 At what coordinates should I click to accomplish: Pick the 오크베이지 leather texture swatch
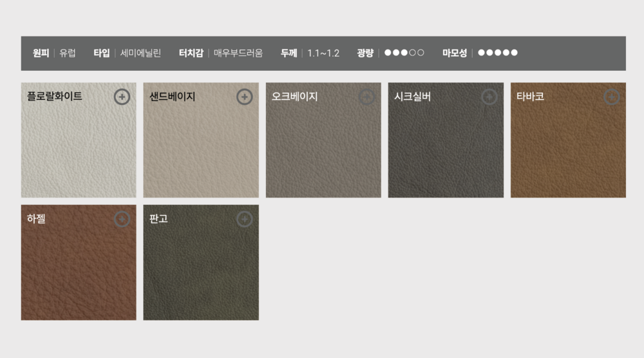pyautogui.click(x=323, y=148)
